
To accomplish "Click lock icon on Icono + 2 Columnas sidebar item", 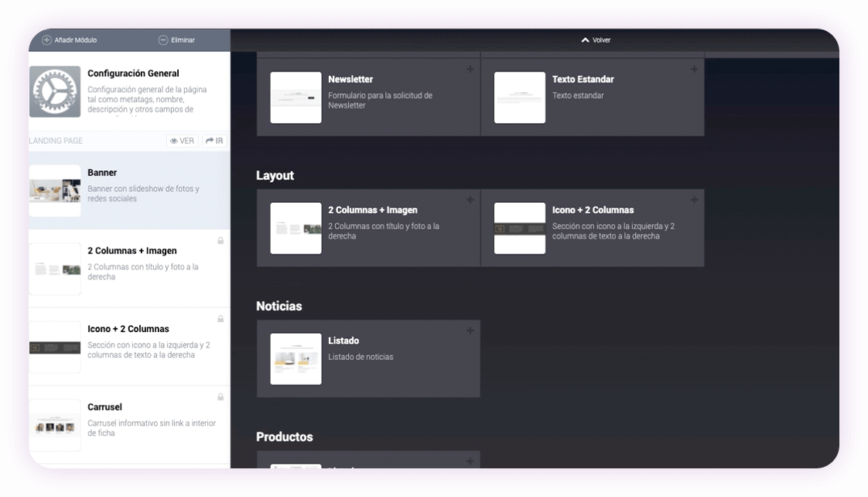I will pos(220,319).
